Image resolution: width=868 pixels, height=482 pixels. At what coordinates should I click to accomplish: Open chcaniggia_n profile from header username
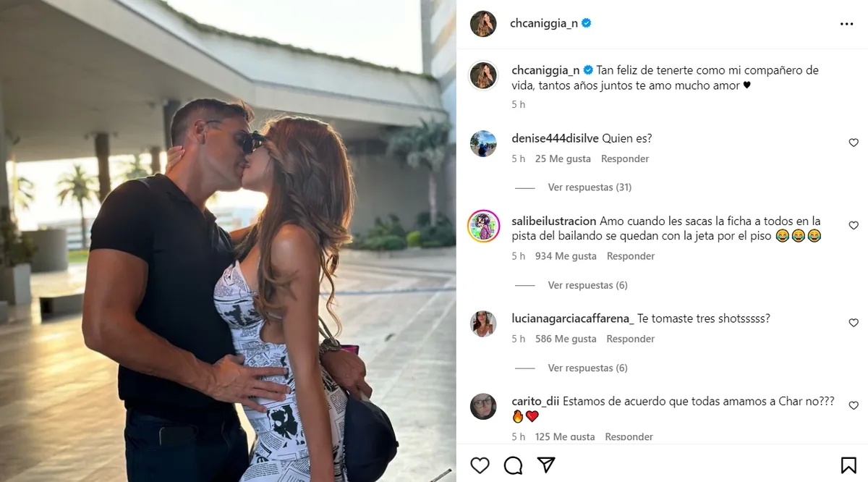544,24
